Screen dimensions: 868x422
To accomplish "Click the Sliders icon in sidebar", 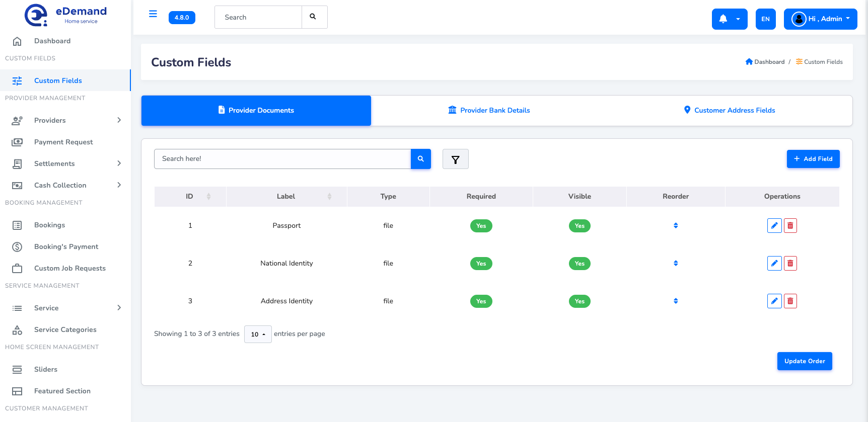I will point(17,369).
